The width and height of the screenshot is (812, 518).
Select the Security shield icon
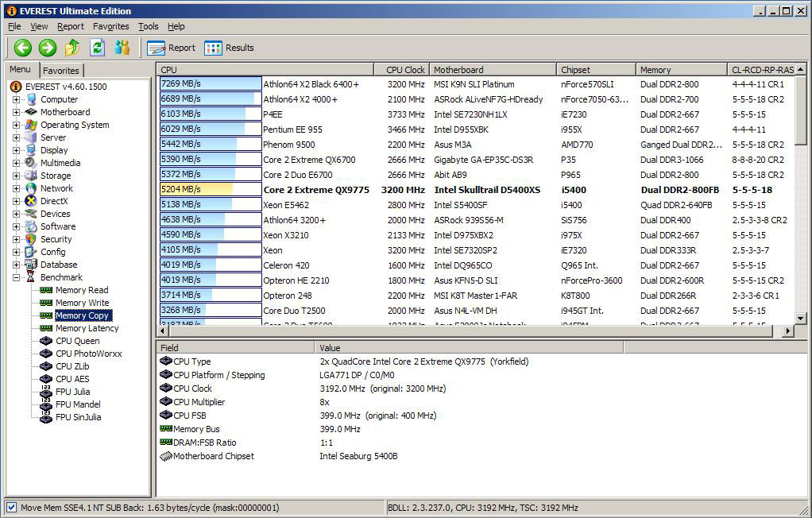pos(31,239)
